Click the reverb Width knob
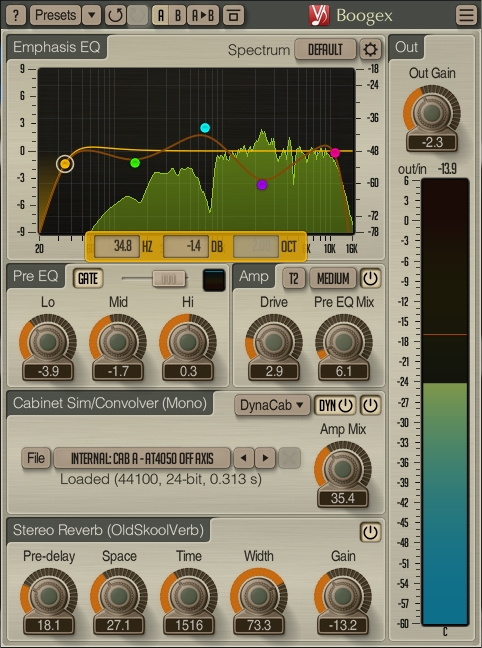The image size is (482, 648). coord(258,596)
